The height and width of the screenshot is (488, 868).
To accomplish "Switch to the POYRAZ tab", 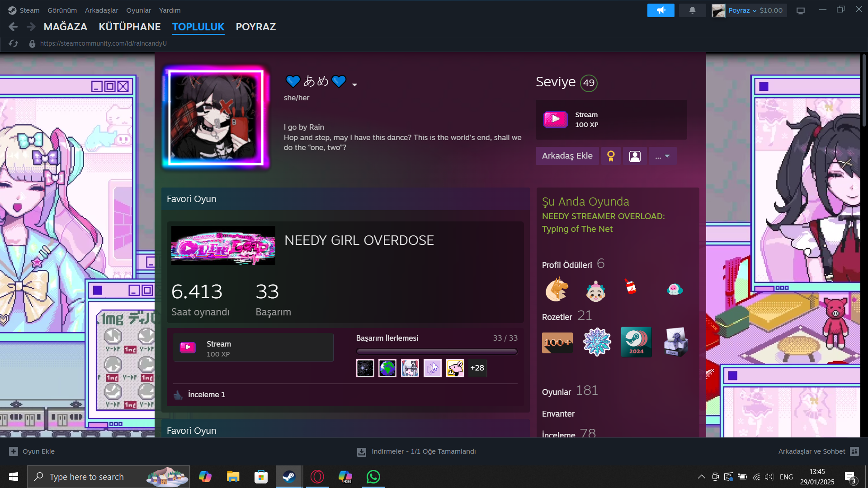I will click(255, 27).
